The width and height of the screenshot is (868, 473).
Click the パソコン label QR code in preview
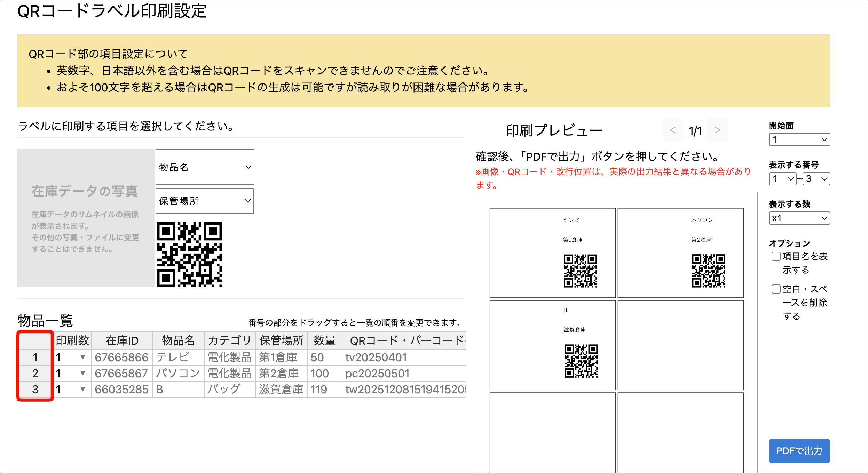coord(708,271)
